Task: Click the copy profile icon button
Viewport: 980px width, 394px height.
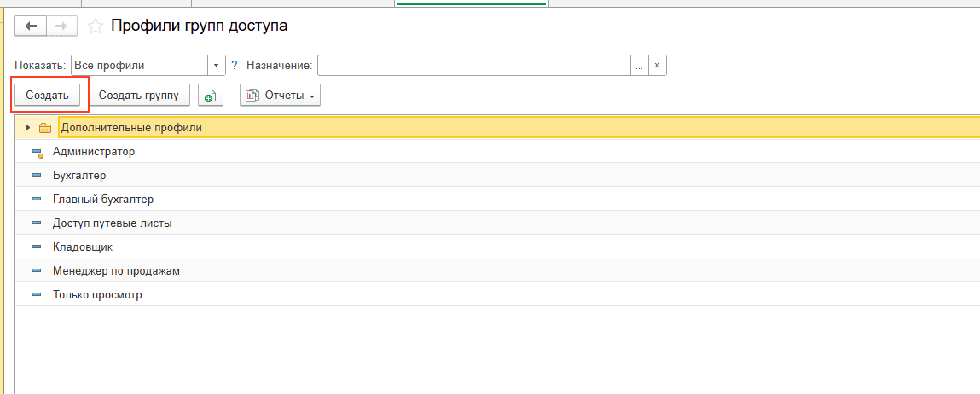Action: pos(211,96)
